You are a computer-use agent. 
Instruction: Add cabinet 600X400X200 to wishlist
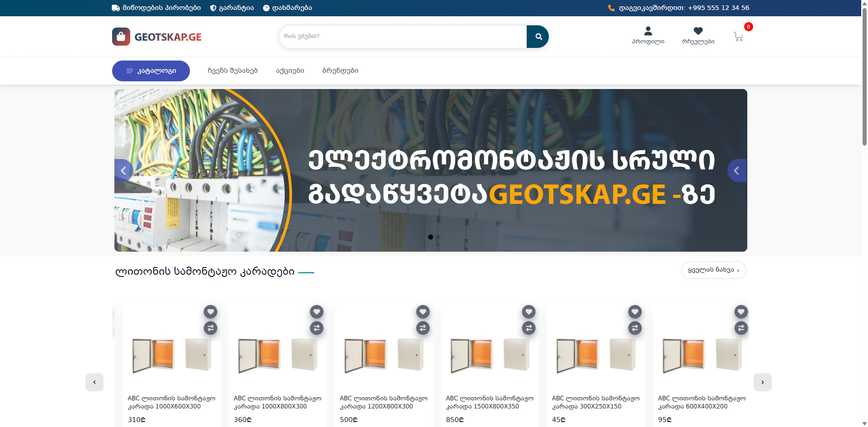tap(741, 312)
